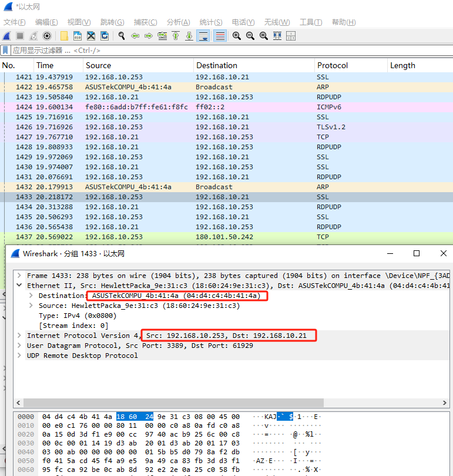Save the capture file
Screen dimensions: 453x476
click(78, 36)
